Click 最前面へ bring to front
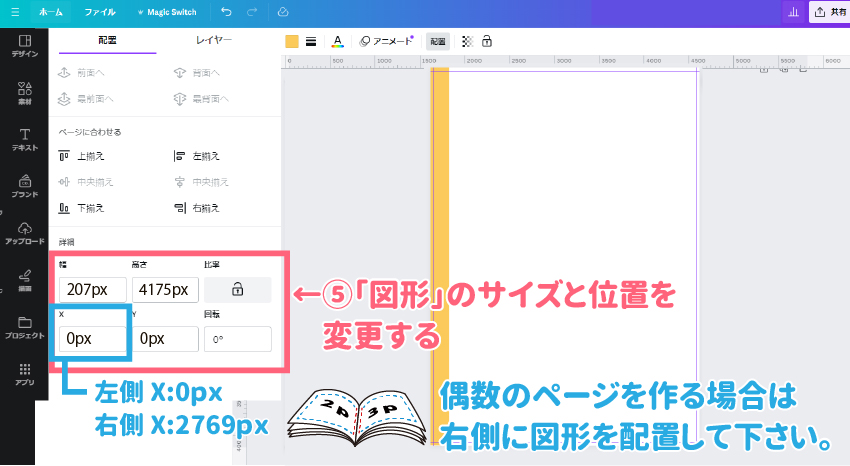 [86, 99]
